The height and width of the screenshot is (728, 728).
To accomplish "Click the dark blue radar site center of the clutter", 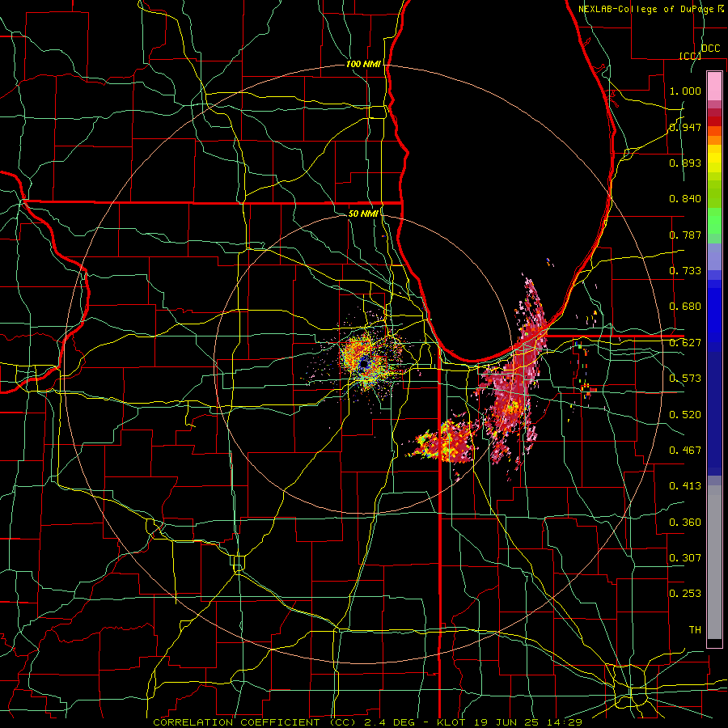I will (x=365, y=363).
